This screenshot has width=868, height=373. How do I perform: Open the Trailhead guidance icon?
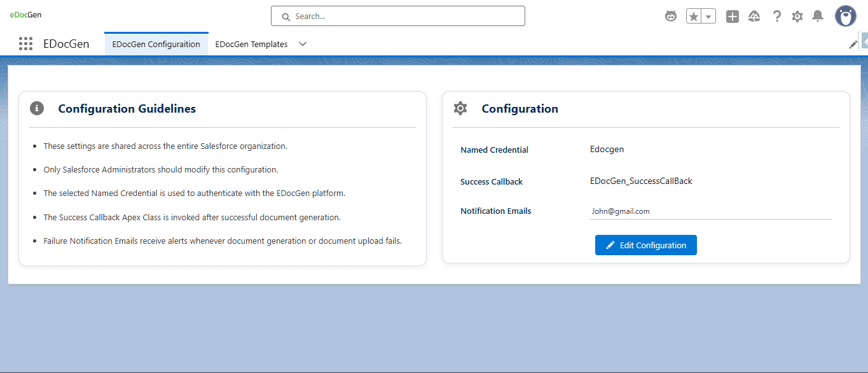click(754, 17)
